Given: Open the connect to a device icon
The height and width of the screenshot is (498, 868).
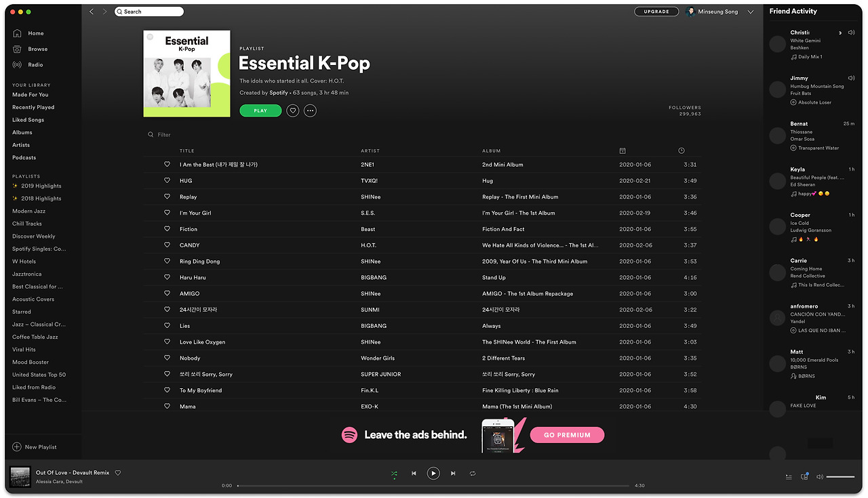Looking at the screenshot, I should 804,477.
